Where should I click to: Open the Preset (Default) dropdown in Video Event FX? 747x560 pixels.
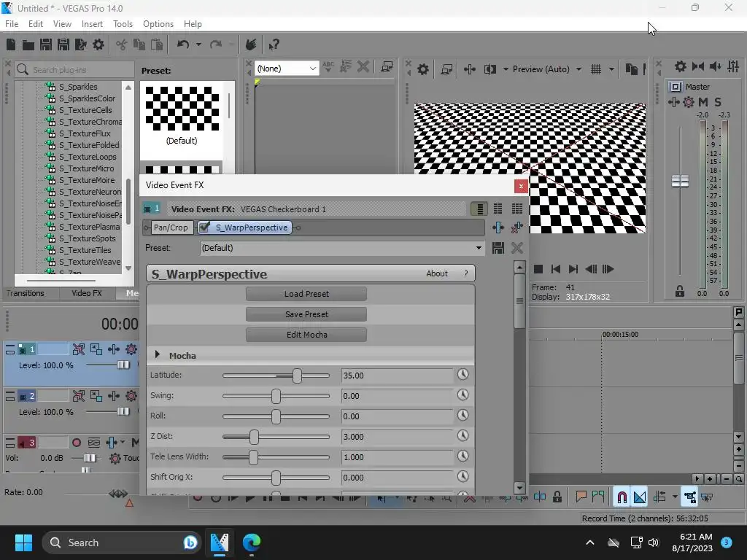(479, 248)
